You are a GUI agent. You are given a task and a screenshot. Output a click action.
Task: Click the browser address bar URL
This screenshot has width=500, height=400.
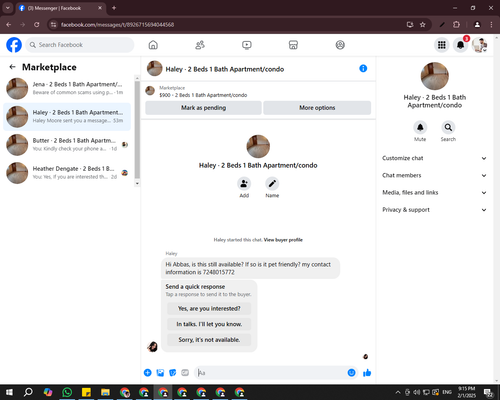(117, 25)
